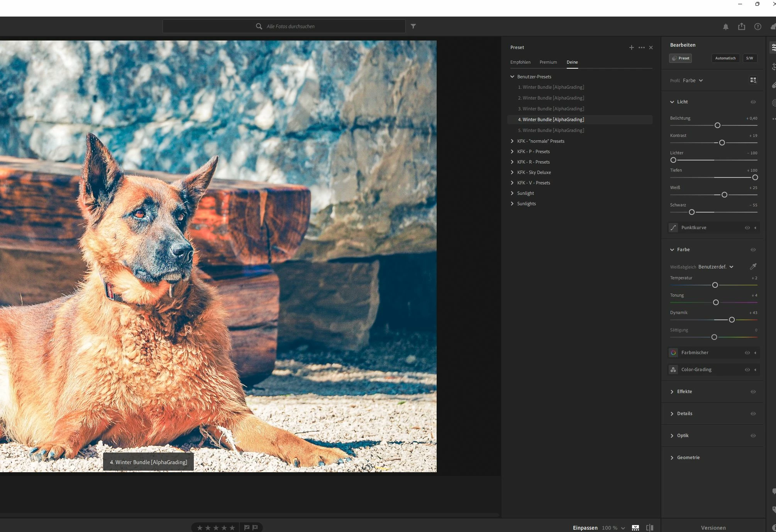Click the filter funnel icon beside search
Viewport: 776px width, 532px height.
[x=413, y=26]
